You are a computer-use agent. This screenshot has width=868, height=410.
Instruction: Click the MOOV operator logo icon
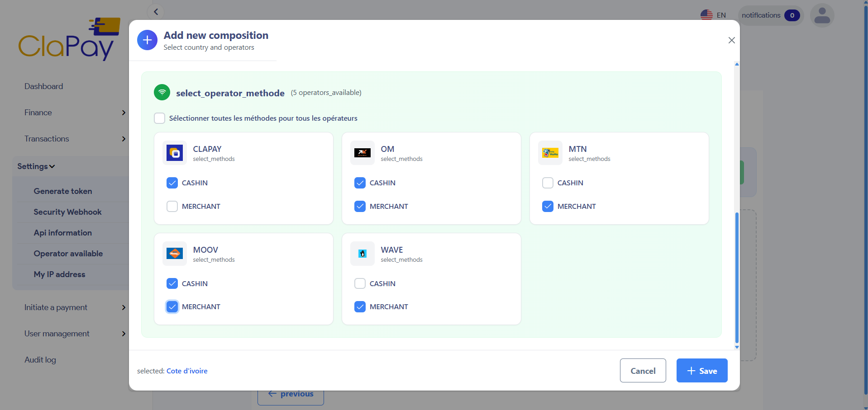(x=174, y=254)
